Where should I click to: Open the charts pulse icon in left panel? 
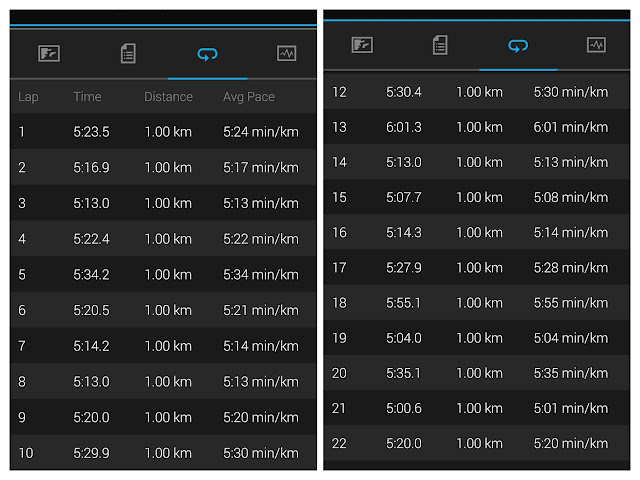pyautogui.click(x=286, y=54)
